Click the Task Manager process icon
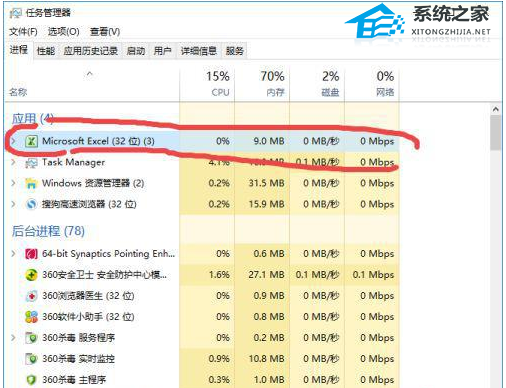The width and height of the screenshot is (506, 388). 31,163
